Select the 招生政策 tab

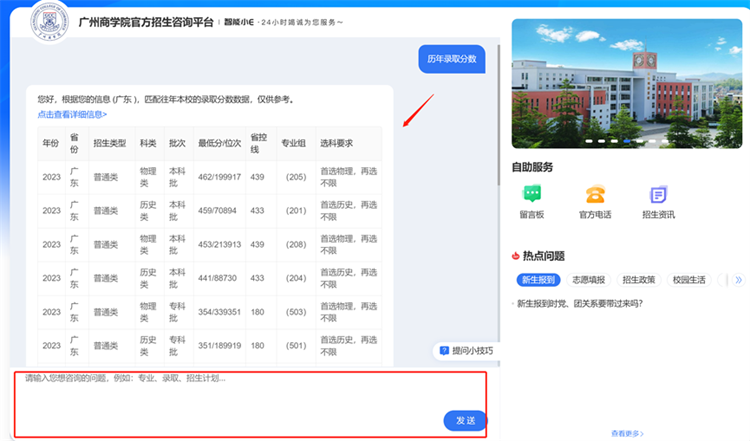639,280
